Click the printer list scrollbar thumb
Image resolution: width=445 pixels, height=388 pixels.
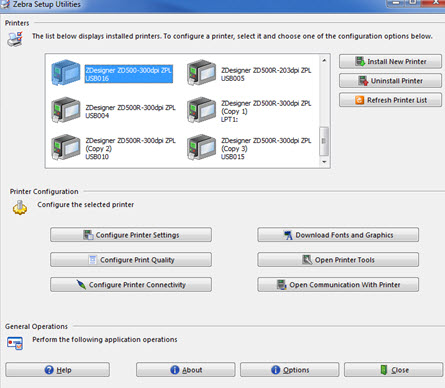pos(324,141)
